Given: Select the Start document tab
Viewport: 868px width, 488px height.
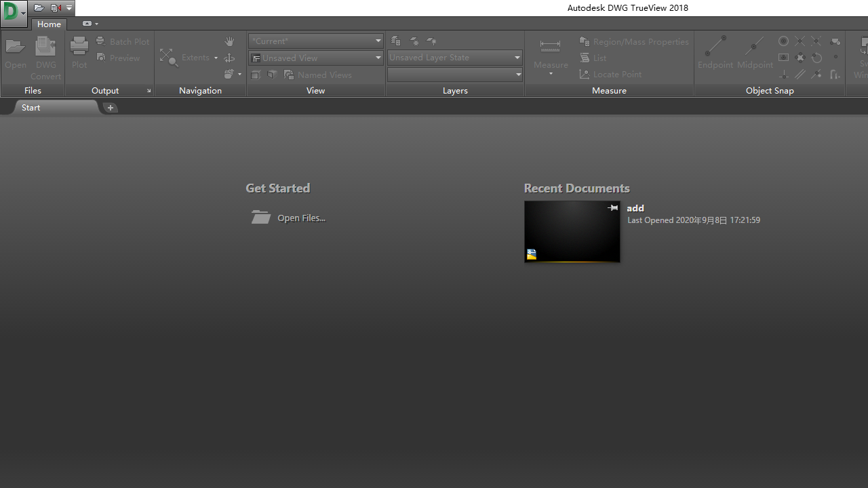Looking at the screenshot, I should click(x=31, y=107).
